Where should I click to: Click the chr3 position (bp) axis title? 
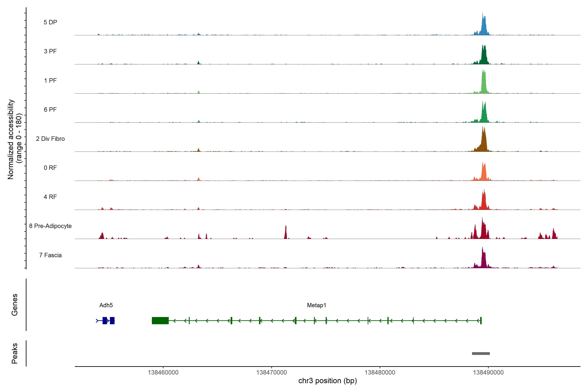[x=327, y=381]
